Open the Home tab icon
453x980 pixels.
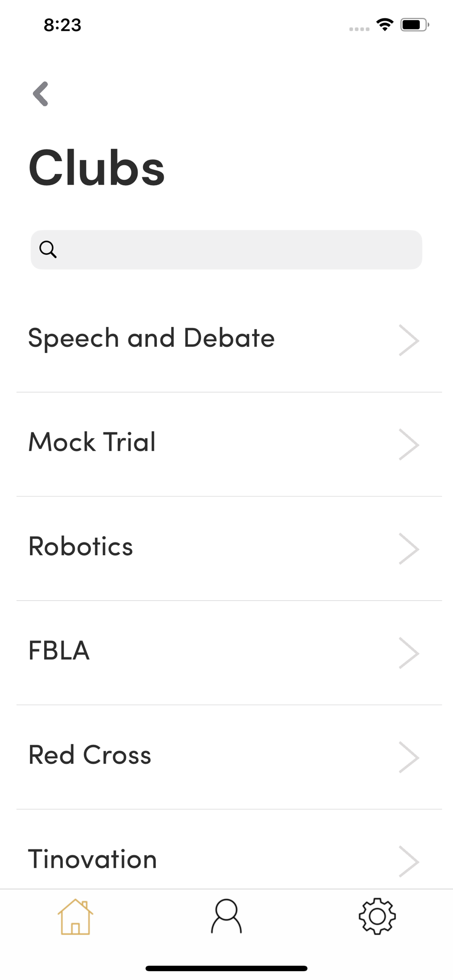coord(75,917)
